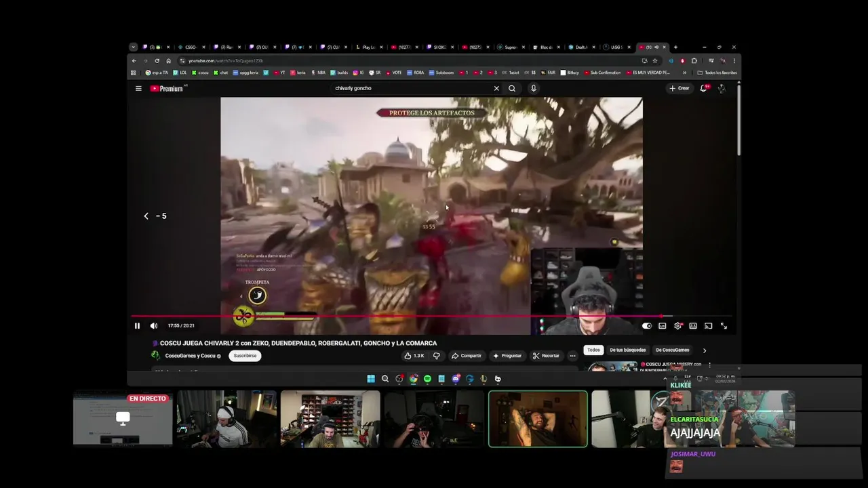The image size is (868, 488).
Task: Select the De tus búsquedas chip
Action: 627,350
